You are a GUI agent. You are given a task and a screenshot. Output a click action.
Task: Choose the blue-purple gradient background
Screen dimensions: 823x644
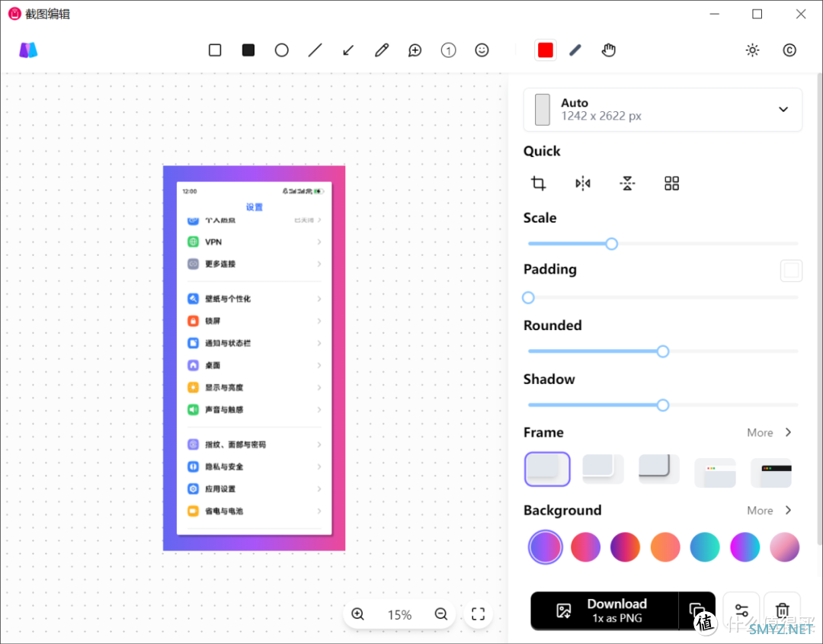click(x=546, y=547)
